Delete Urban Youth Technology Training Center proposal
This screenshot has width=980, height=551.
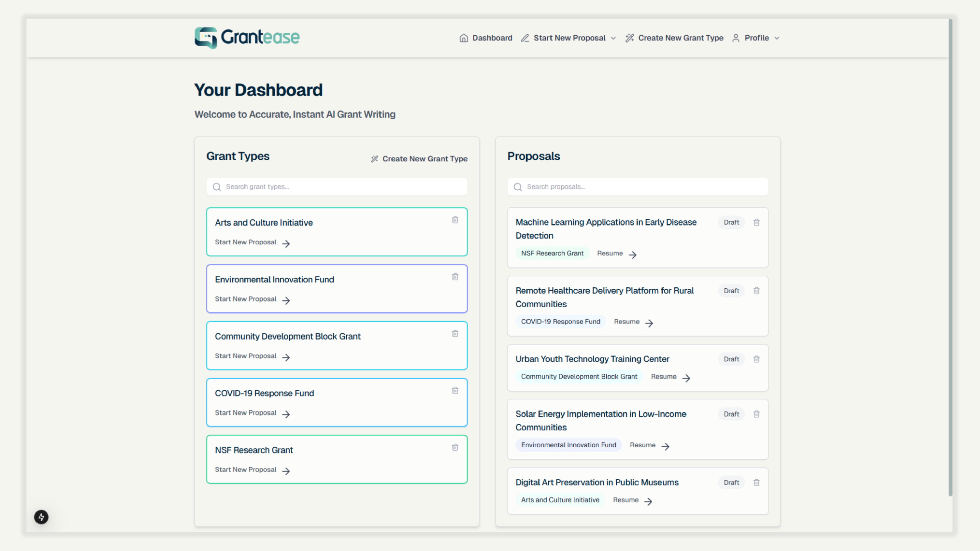click(756, 359)
